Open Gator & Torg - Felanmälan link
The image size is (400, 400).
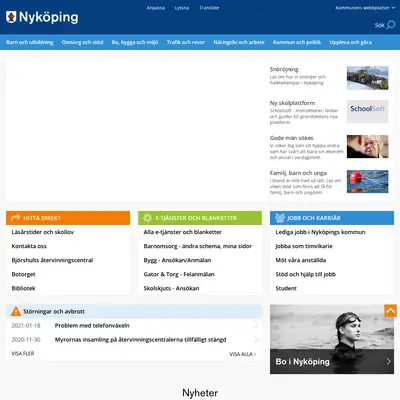pyautogui.click(x=179, y=274)
